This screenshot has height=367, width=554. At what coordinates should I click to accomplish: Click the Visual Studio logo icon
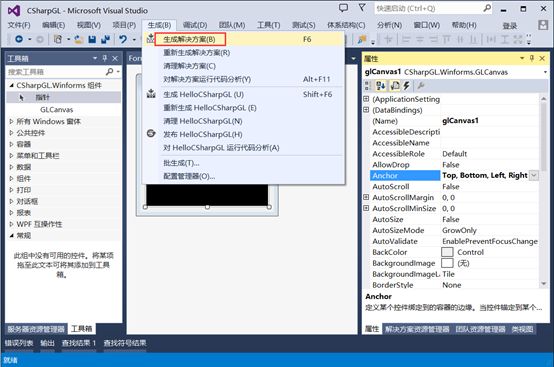(14, 11)
